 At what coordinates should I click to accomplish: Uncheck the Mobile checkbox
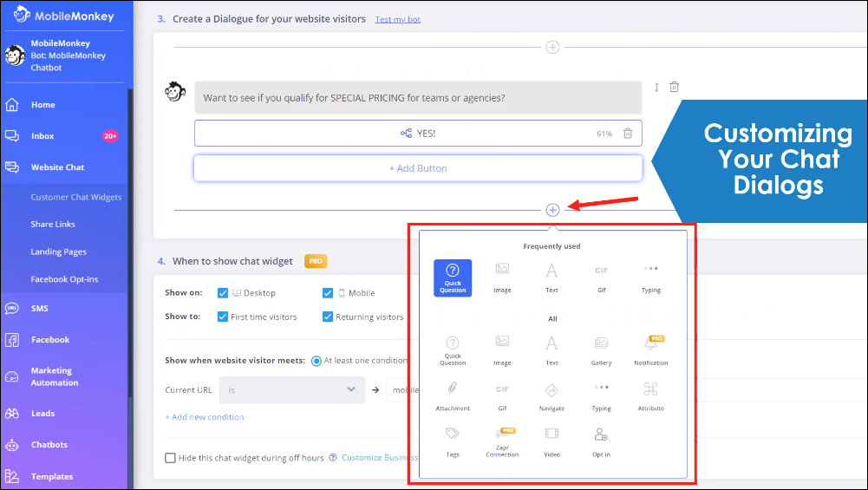328,293
